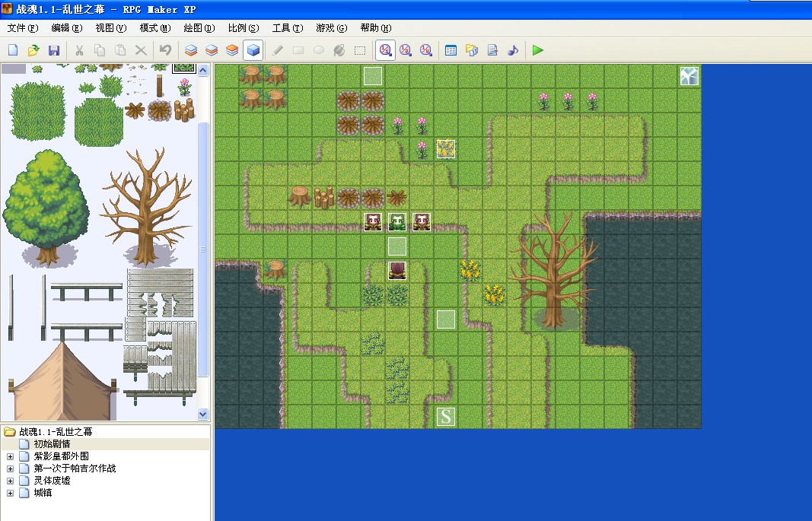Open the Sound Test music icon
The width and height of the screenshot is (812, 521).
click(513, 50)
